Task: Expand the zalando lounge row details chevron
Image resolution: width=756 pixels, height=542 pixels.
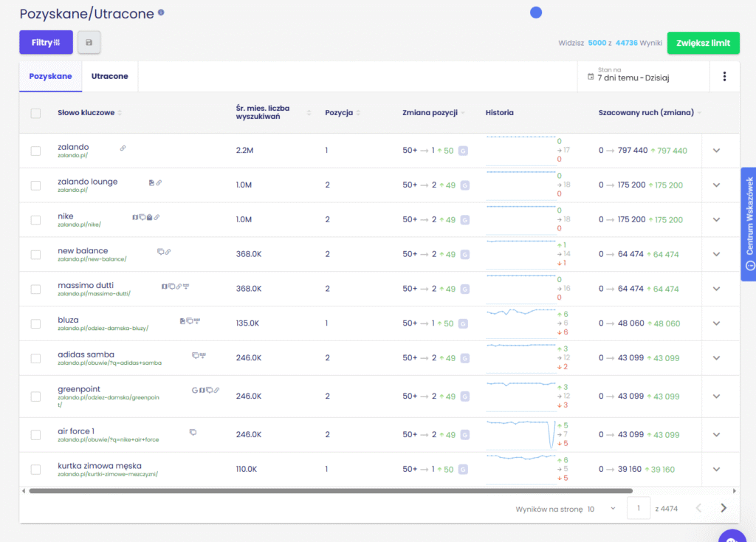Action: pyautogui.click(x=716, y=185)
